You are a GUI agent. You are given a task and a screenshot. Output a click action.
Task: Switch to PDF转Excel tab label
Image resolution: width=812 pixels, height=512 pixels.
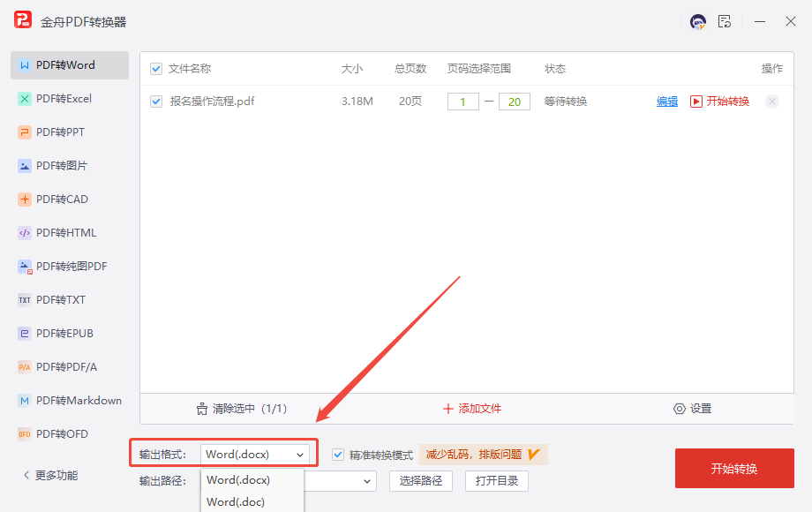(64, 99)
